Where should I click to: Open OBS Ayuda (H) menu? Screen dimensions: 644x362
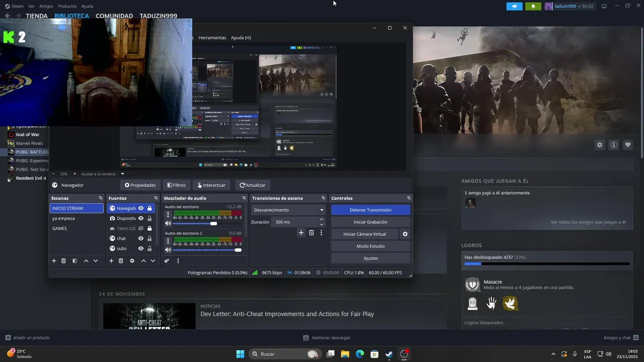(241, 38)
